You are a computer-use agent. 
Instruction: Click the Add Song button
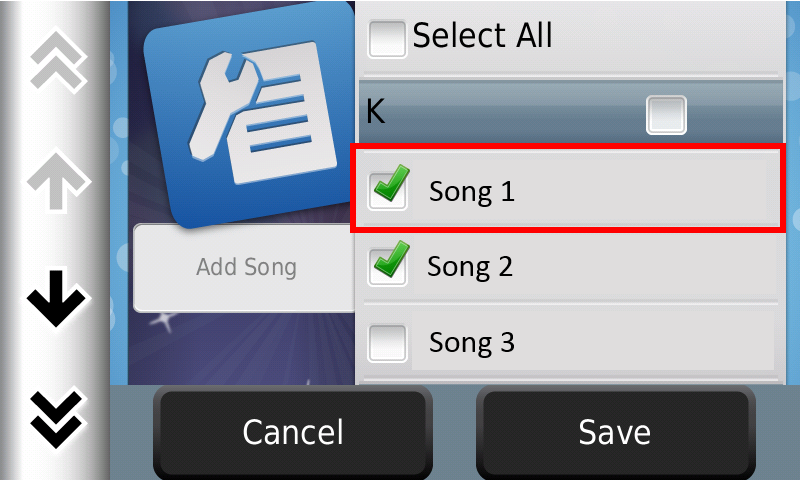244,268
